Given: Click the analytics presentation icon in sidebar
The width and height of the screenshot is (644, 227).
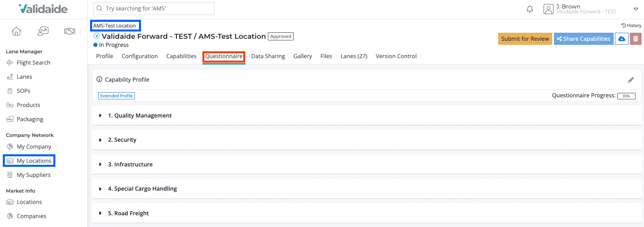Looking at the screenshot, I should click(43, 31).
